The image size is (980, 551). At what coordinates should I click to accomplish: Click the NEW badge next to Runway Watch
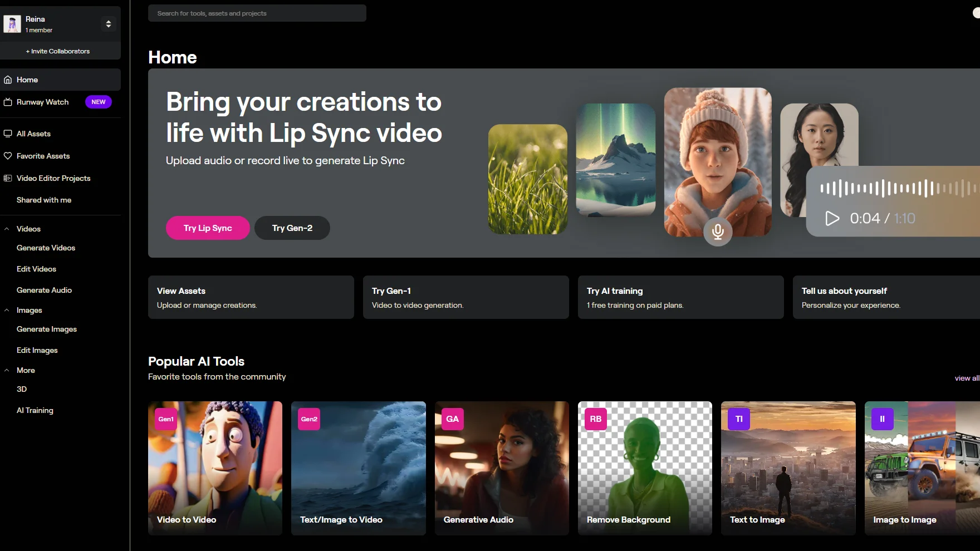[99, 102]
